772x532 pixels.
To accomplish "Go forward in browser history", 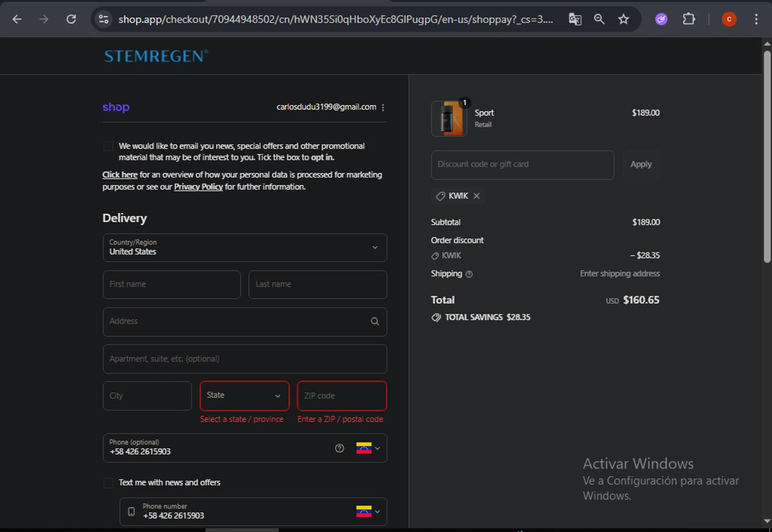I will pyautogui.click(x=44, y=19).
